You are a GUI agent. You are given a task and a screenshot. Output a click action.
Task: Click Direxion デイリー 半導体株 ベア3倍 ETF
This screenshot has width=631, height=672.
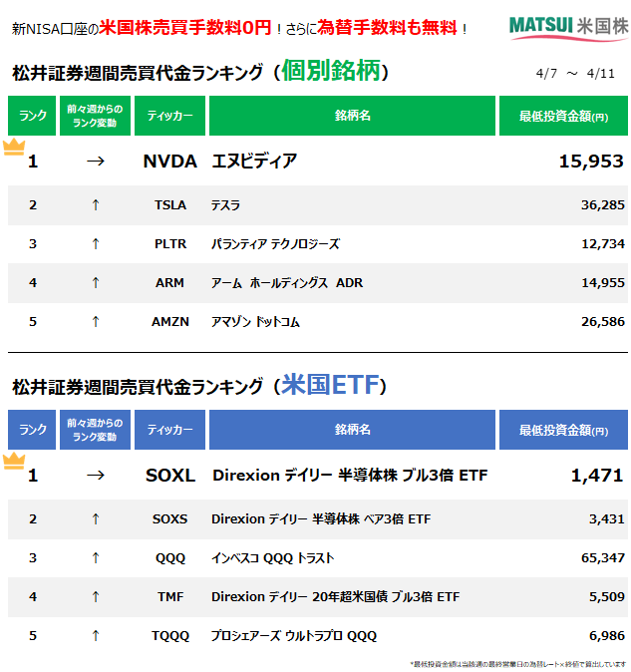[x=321, y=519]
